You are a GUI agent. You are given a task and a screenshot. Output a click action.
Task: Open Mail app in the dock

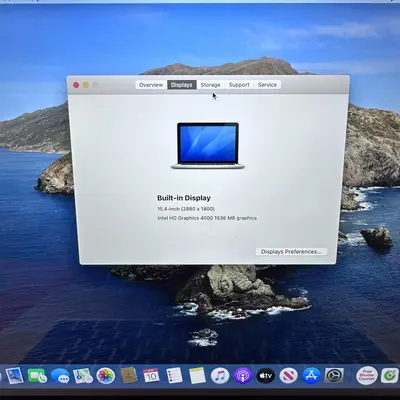[14, 376]
